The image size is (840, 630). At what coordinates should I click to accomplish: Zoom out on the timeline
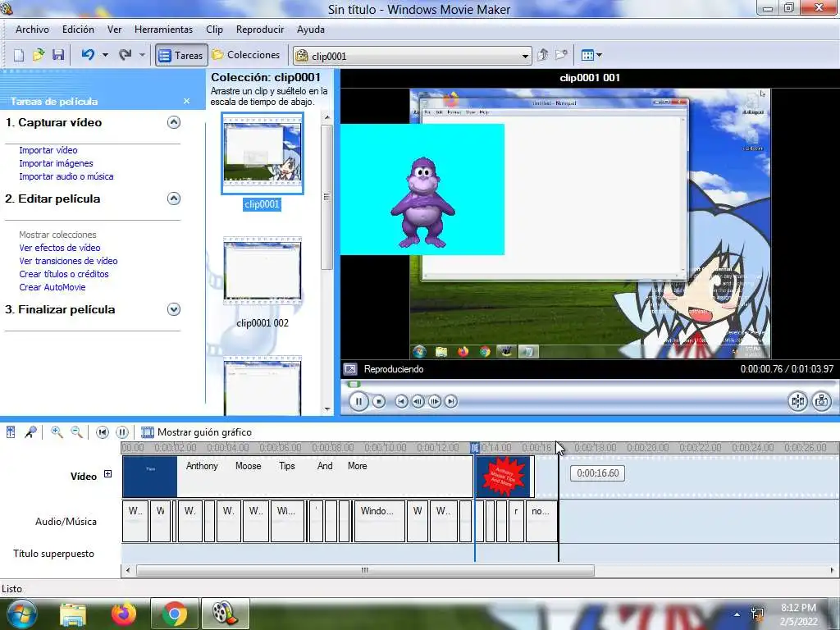(x=76, y=431)
